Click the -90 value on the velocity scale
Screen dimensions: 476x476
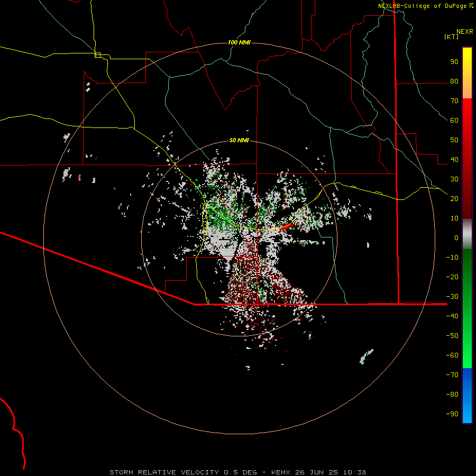click(452, 414)
